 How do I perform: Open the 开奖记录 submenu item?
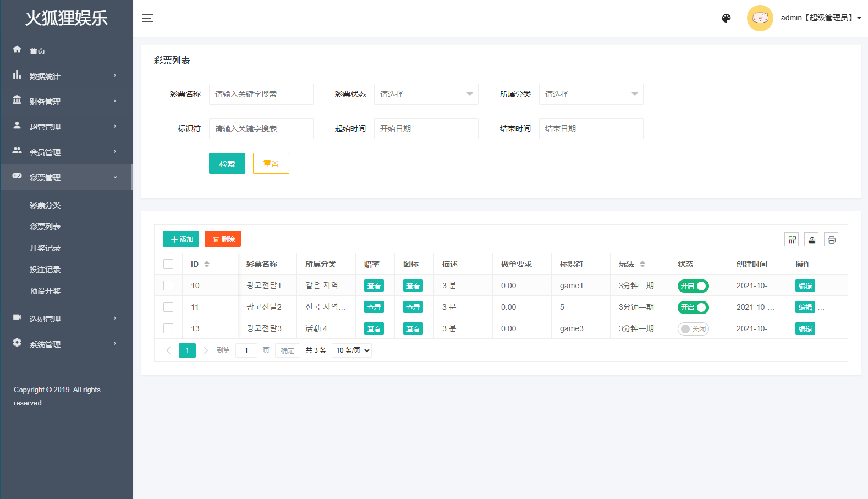tap(45, 248)
